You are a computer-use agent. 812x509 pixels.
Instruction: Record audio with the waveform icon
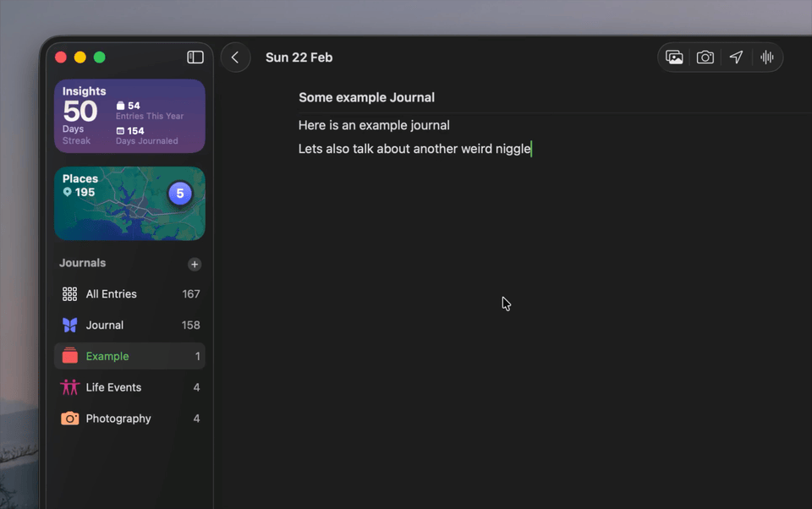pos(766,57)
